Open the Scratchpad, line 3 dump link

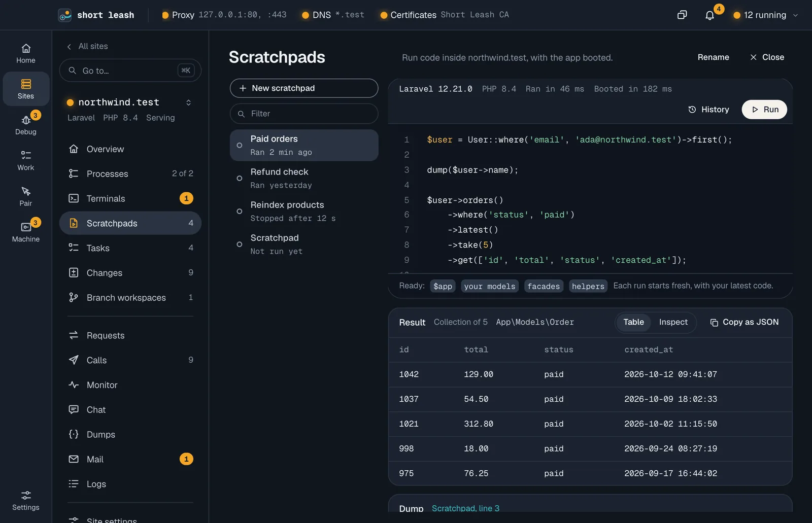pos(465,508)
